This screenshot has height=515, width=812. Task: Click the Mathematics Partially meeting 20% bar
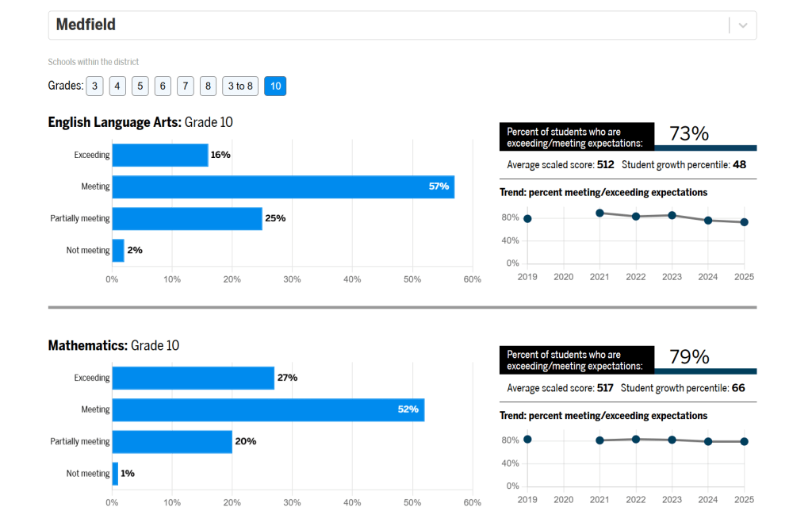[x=172, y=441]
